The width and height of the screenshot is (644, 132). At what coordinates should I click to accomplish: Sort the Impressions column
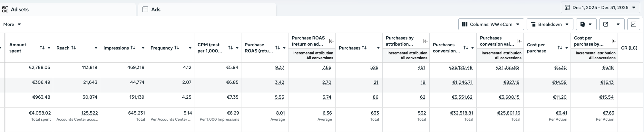click(133, 48)
